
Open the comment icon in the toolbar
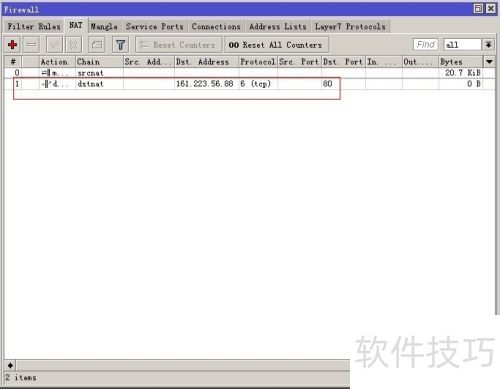point(97,45)
